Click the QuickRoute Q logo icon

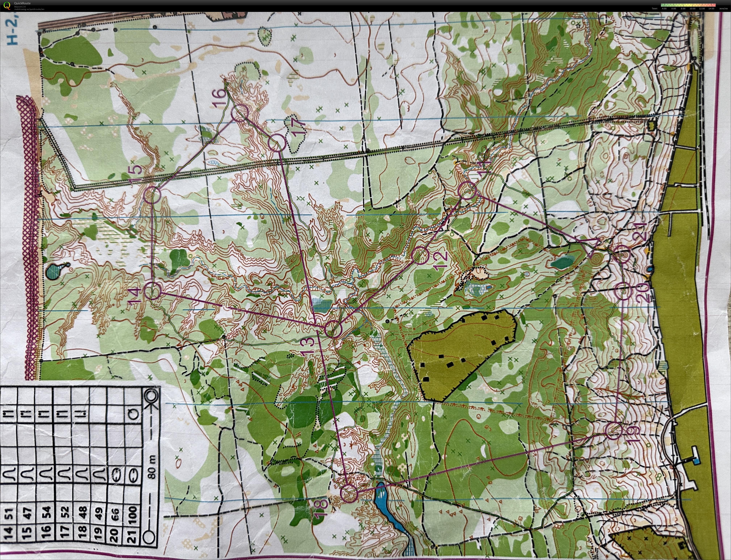pyautogui.click(x=7, y=5)
